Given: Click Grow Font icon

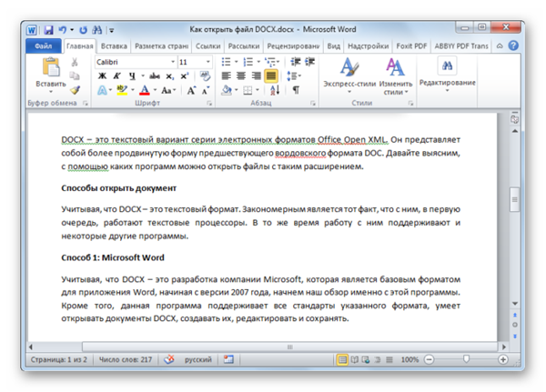Looking at the screenshot, I should pos(191,91).
